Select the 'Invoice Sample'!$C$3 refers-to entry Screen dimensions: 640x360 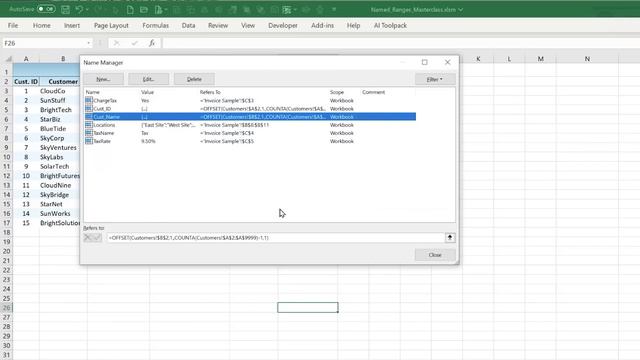point(227,100)
